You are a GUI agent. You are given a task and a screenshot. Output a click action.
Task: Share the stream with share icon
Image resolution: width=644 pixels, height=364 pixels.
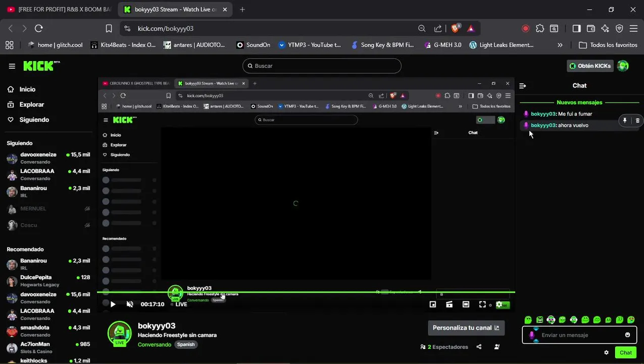[x=479, y=347]
